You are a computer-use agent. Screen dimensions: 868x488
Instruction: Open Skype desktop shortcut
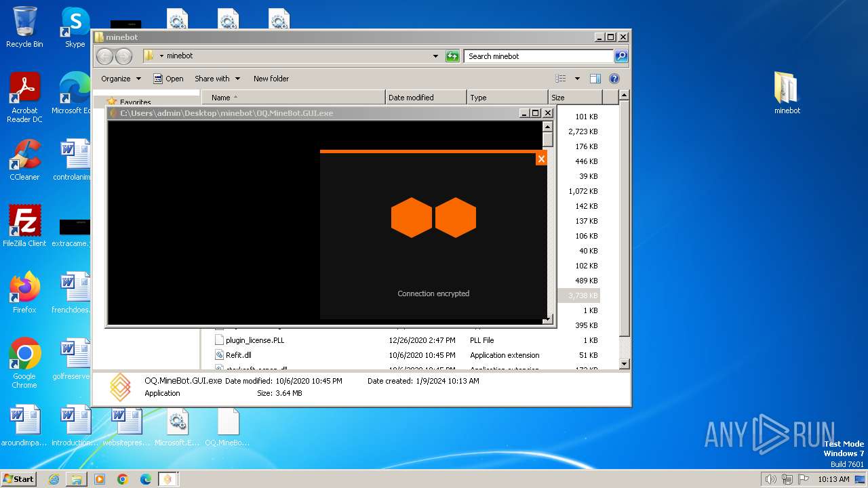75,27
